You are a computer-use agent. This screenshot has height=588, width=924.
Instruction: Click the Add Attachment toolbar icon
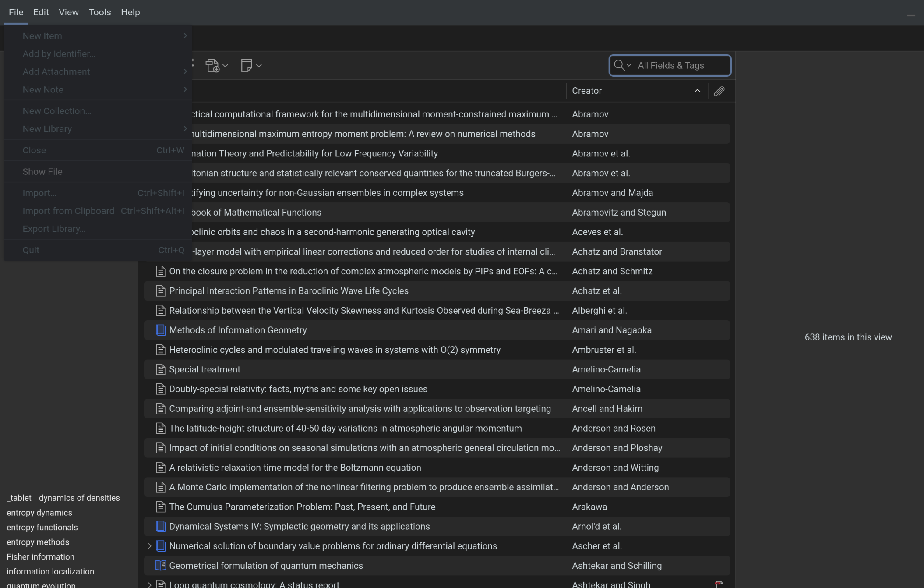(x=213, y=66)
